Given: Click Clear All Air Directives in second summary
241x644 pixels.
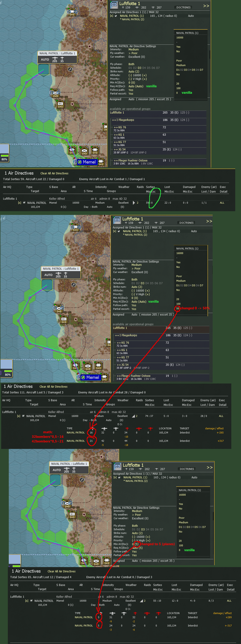Looking at the screenshot, I should (53, 386).
